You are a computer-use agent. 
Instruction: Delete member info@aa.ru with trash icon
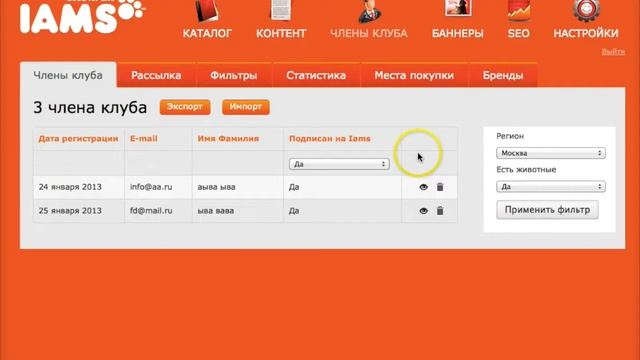click(440, 187)
